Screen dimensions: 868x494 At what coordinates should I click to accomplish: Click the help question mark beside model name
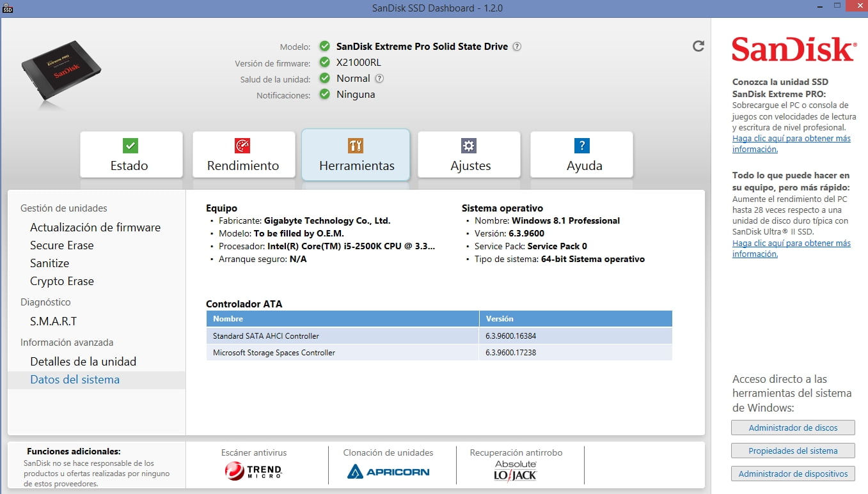[517, 47]
